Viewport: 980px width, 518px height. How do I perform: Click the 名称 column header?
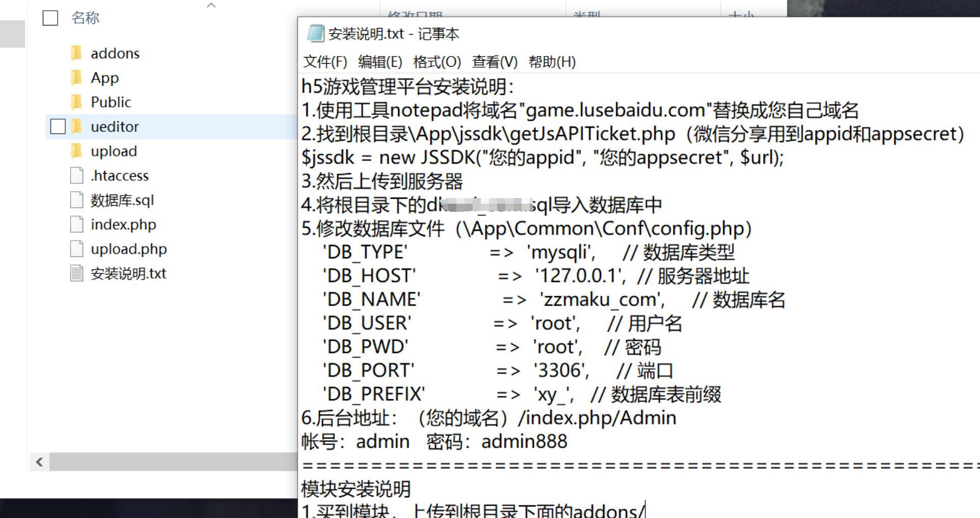click(x=86, y=18)
